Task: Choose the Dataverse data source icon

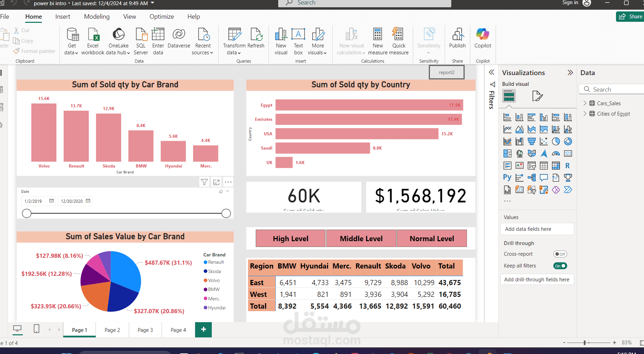Action: [x=179, y=35]
